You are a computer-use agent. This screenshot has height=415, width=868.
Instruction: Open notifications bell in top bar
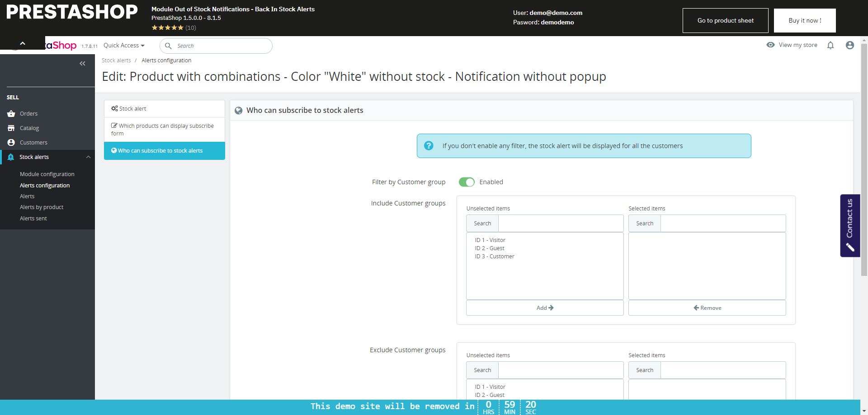830,45
